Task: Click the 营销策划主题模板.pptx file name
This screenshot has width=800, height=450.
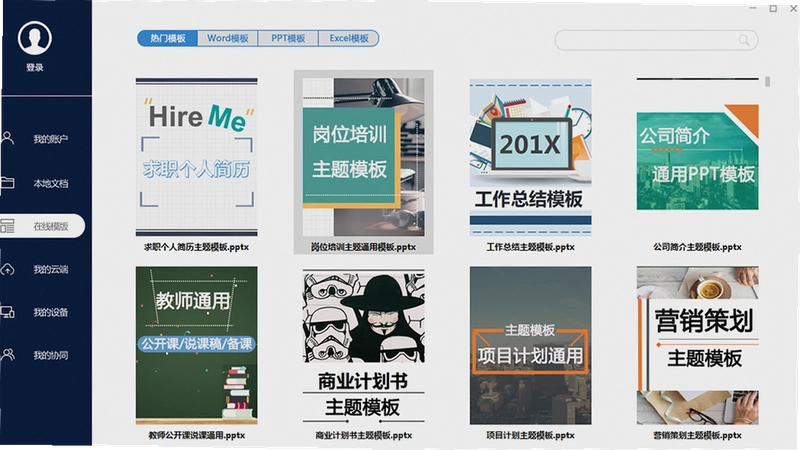Action: click(x=697, y=435)
